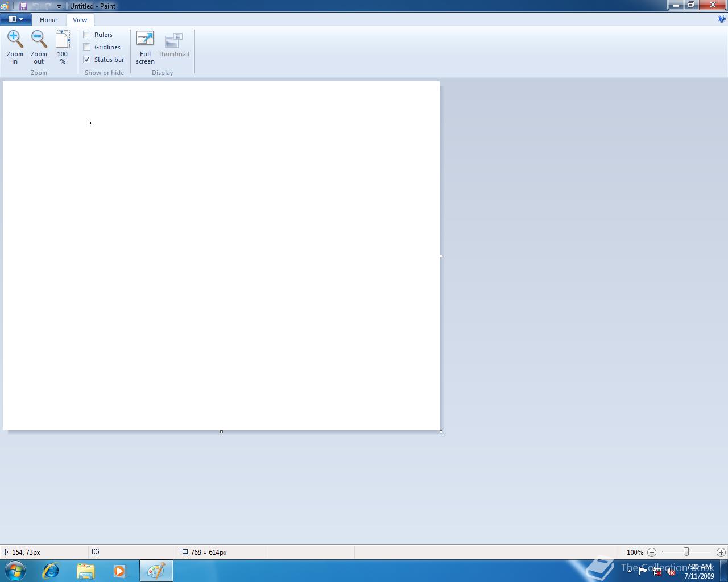Click the canvas bottom-edge resize handle

pyautogui.click(x=221, y=431)
